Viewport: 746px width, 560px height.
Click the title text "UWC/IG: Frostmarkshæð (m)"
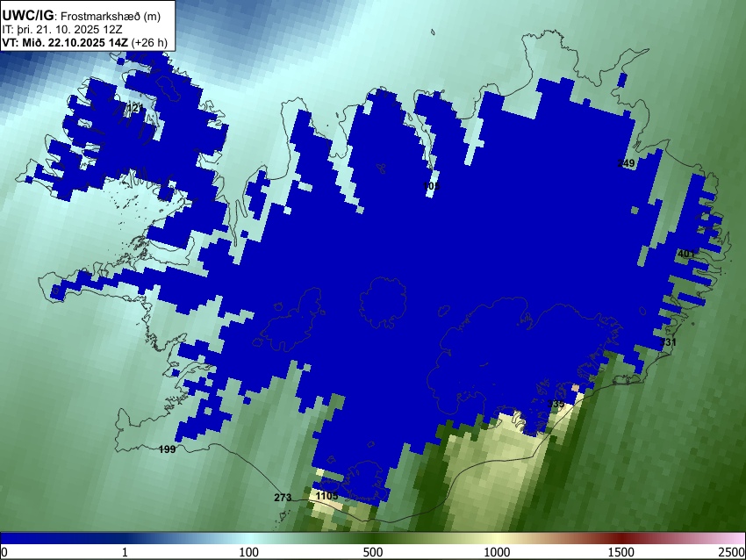(82, 15)
